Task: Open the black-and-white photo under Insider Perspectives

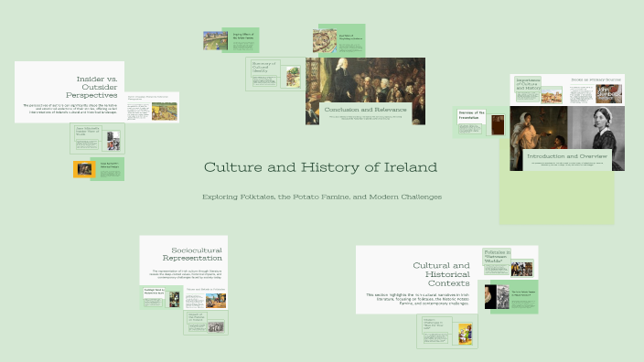Action: click(x=113, y=141)
